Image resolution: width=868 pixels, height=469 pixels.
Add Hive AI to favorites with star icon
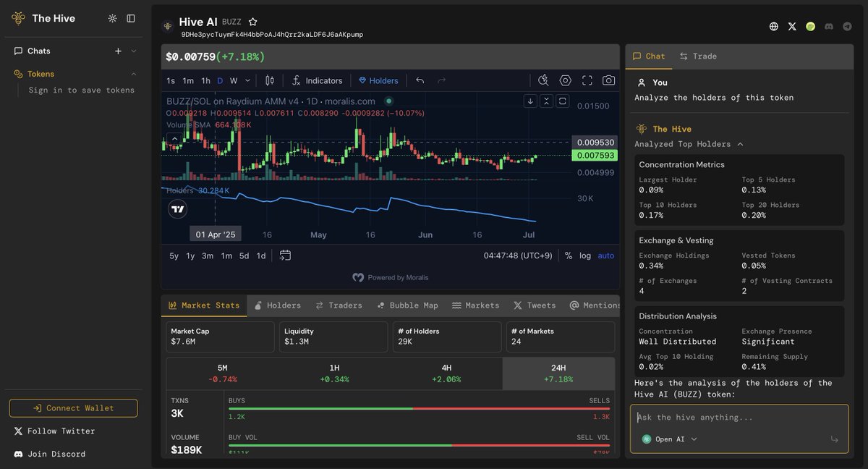[x=252, y=22]
